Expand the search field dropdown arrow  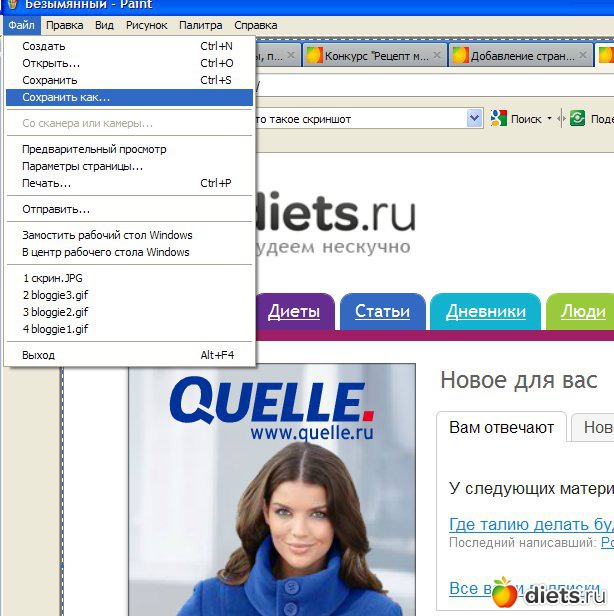pos(475,119)
